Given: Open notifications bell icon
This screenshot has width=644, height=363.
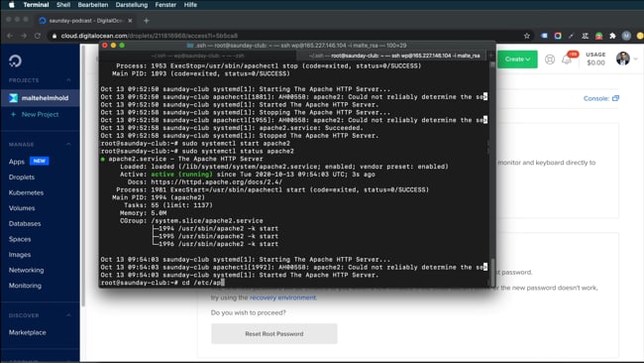Looking at the screenshot, I should (x=567, y=60).
